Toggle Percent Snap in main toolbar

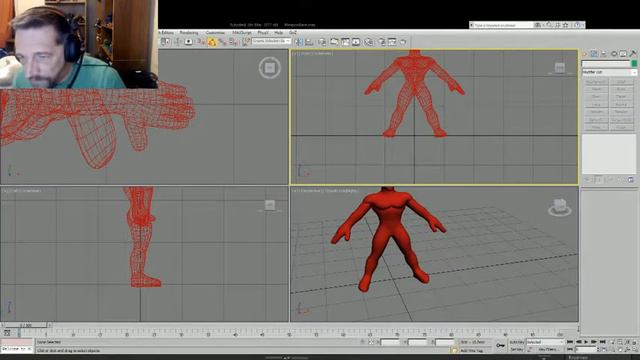(222, 42)
